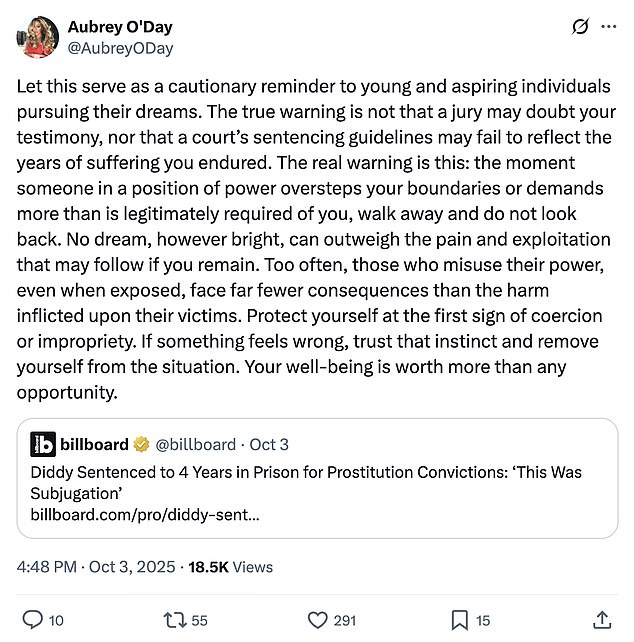Click the quoted post's Oct 3 date
Screen dimensions: 634x642
click(268, 444)
